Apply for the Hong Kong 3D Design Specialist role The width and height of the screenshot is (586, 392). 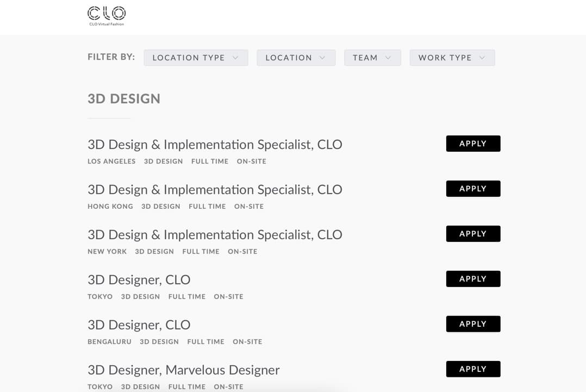pyautogui.click(x=472, y=189)
